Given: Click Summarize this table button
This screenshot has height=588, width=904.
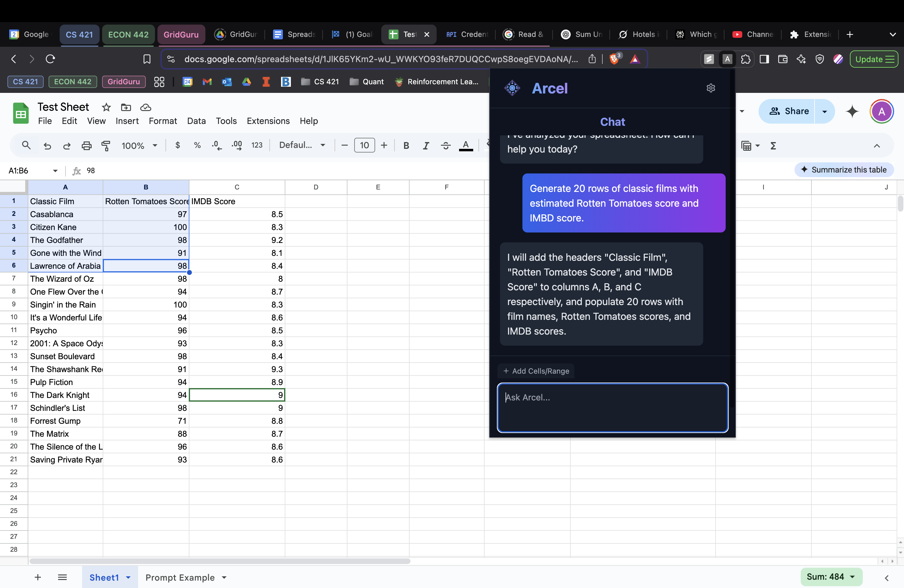Looking at the screenshot, I should (844, 170).
